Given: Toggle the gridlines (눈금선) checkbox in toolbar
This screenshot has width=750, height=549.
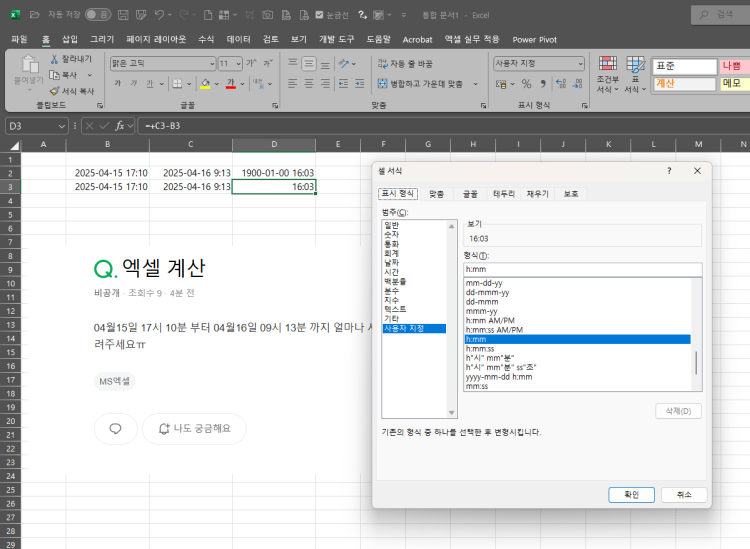Looking at the screenshot, I should [319, 16].
